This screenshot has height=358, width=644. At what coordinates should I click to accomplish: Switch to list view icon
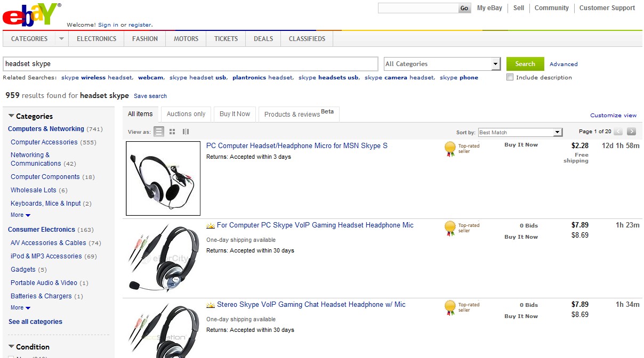(x=159, y=132)
